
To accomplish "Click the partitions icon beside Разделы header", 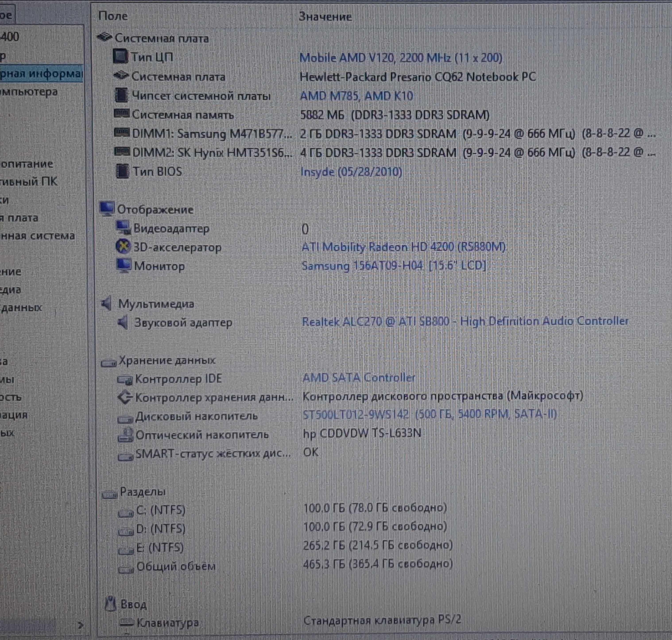I will 109,494.
